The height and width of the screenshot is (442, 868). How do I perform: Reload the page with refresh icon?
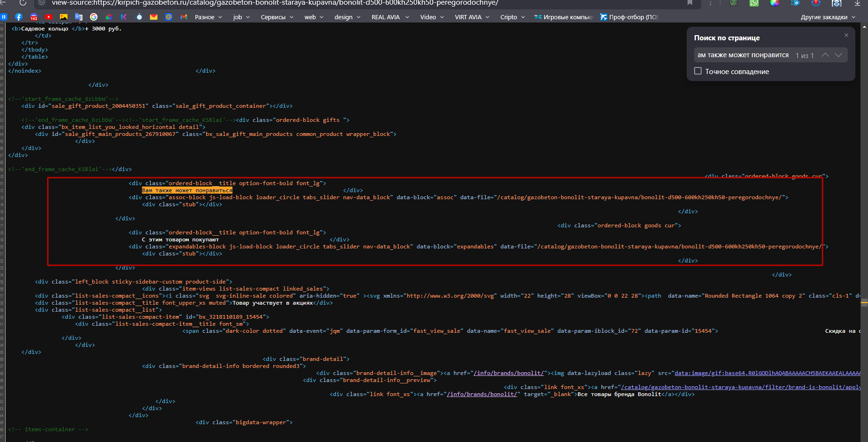click(x=22, y=3)
